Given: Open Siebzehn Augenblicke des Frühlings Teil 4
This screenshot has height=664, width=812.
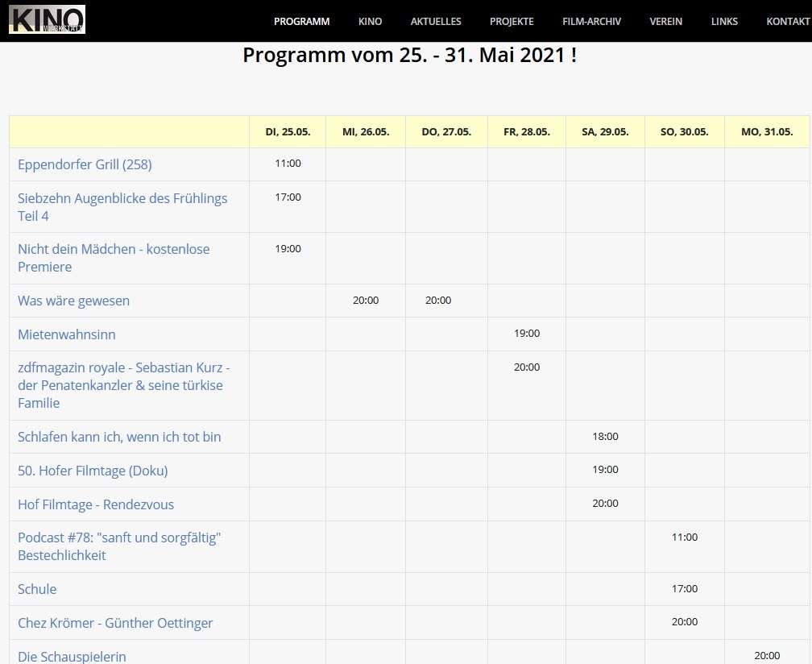Looking at the screenshot, I should pyautogui.click(x=122, y=206).
